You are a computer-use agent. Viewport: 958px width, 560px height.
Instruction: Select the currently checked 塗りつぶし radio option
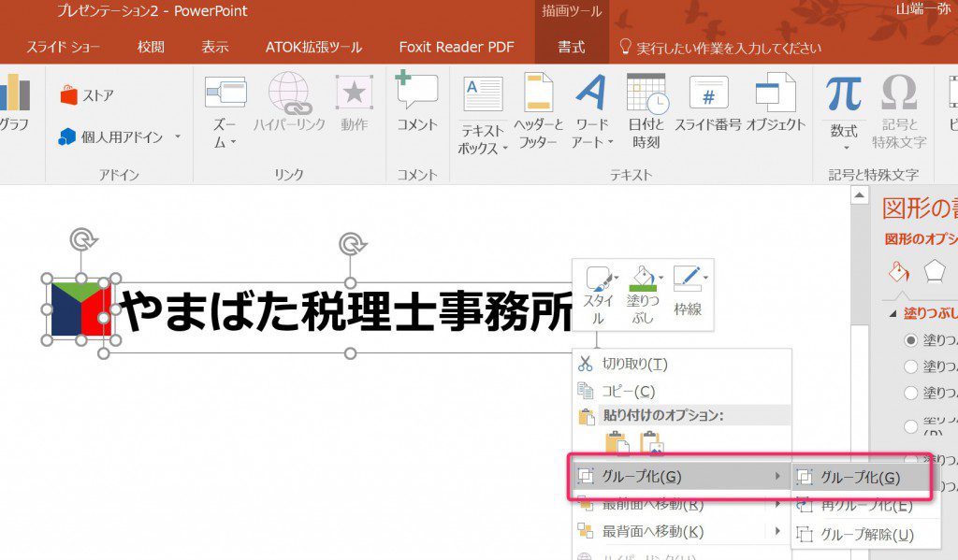(910, 340)
